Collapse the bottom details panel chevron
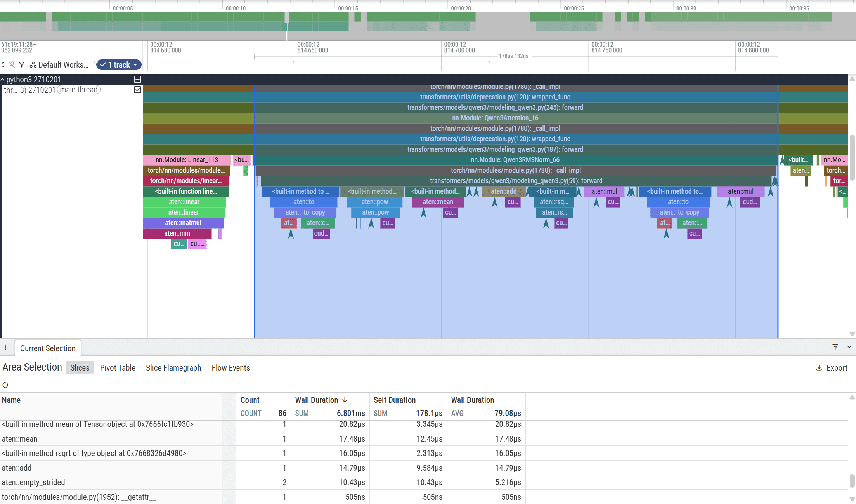This screenshot has width=856, height=504. coord(849,347)
